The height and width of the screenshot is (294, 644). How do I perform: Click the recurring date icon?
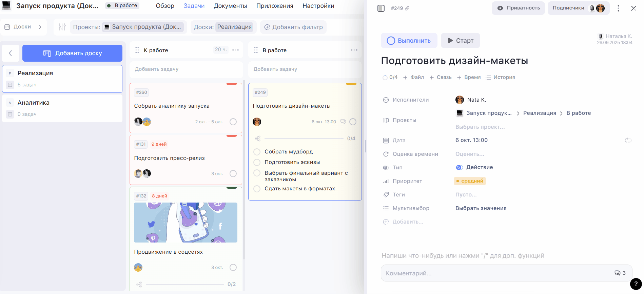pyautogui.click(x=628, y=140)
